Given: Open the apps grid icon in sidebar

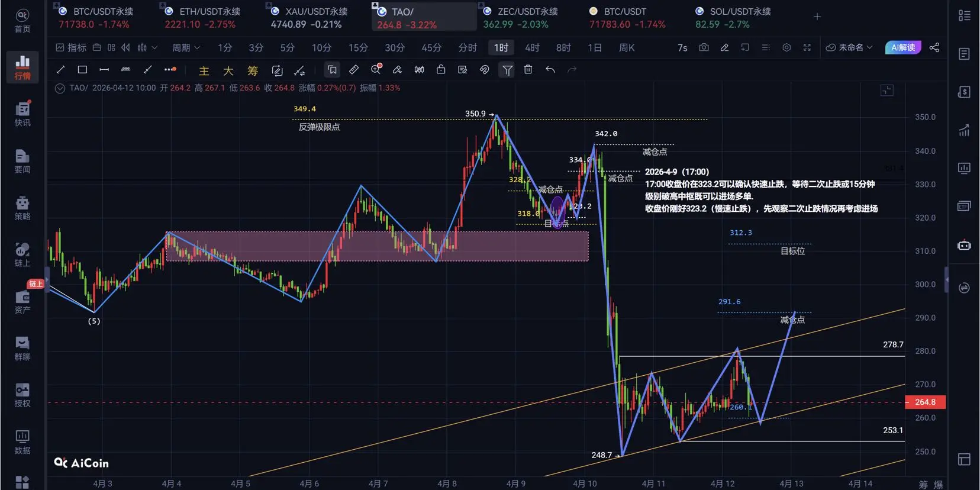Looking at the screenshot, I should coord(22,483).
